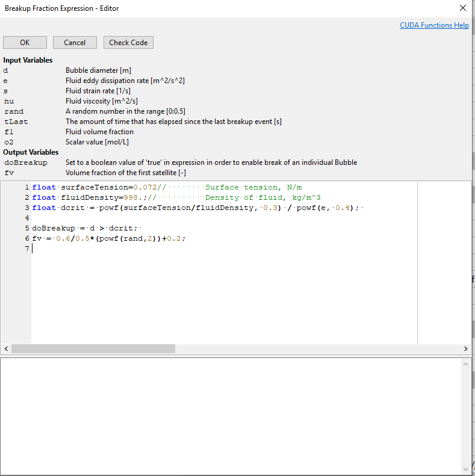Viewport: 475px width, 476px height.
Task: Click the horizontal scrollbar left arrow
Action: 6,349
